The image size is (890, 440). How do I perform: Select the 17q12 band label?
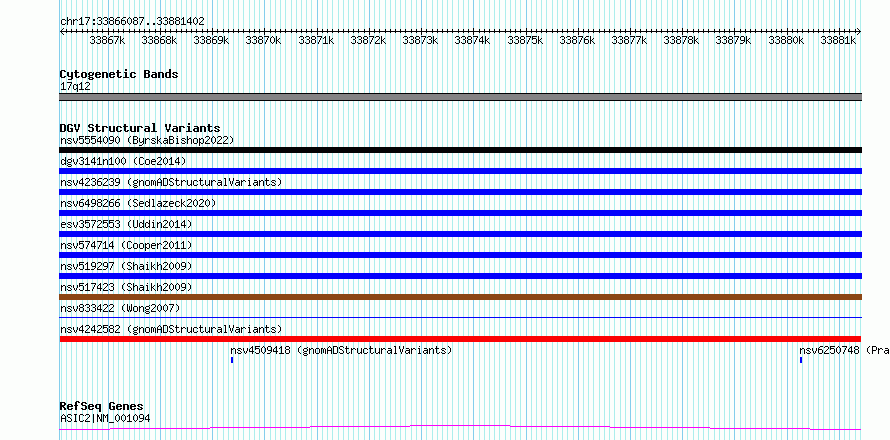[x=75, y=87]
